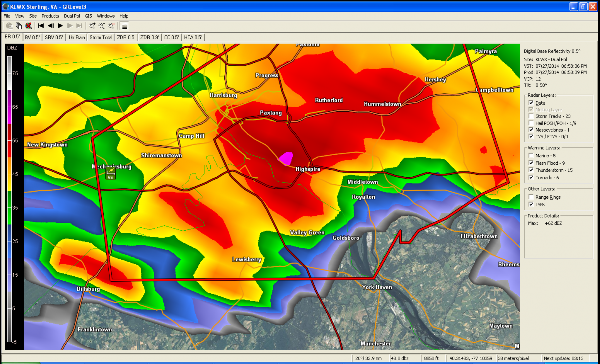Click '40.31483, -77.10359' coordinates readout

472,358
